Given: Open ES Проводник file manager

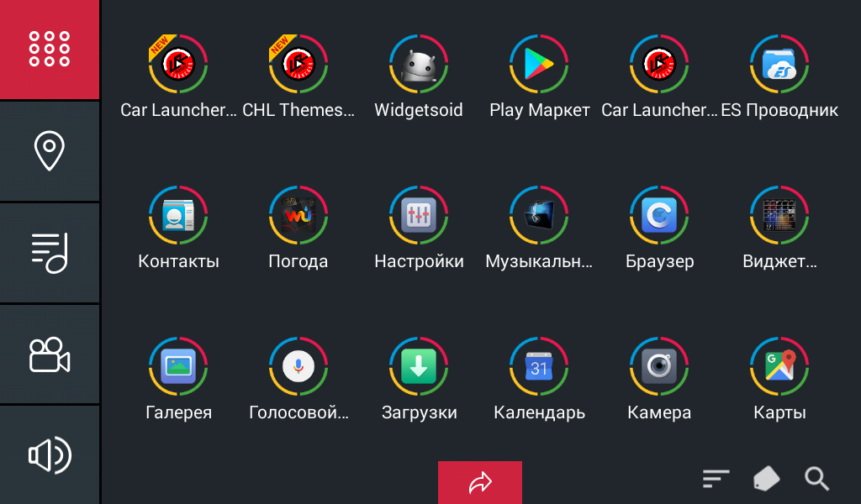Looking at the screenshot, I should click(x=779, y=63).
